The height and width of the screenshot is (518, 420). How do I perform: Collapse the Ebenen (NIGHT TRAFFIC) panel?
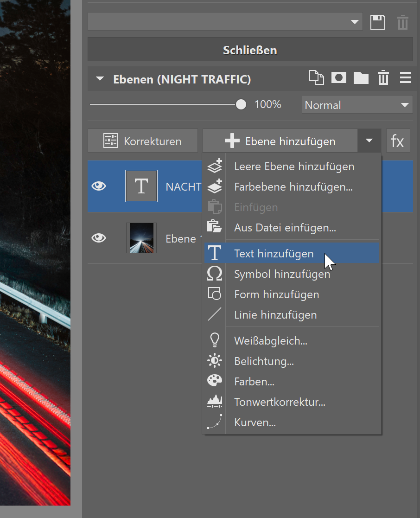[x=100, y=79]
